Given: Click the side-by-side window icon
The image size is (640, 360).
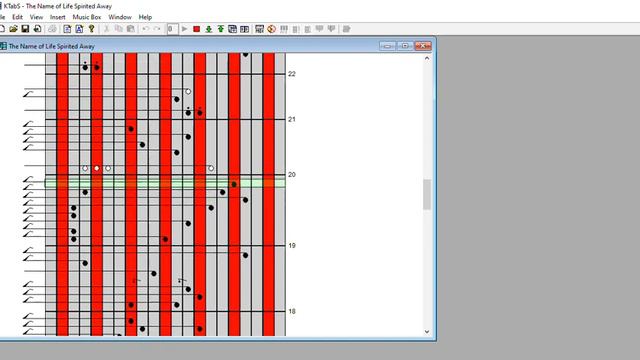Looking at the screenshot, I should (244, 29).
